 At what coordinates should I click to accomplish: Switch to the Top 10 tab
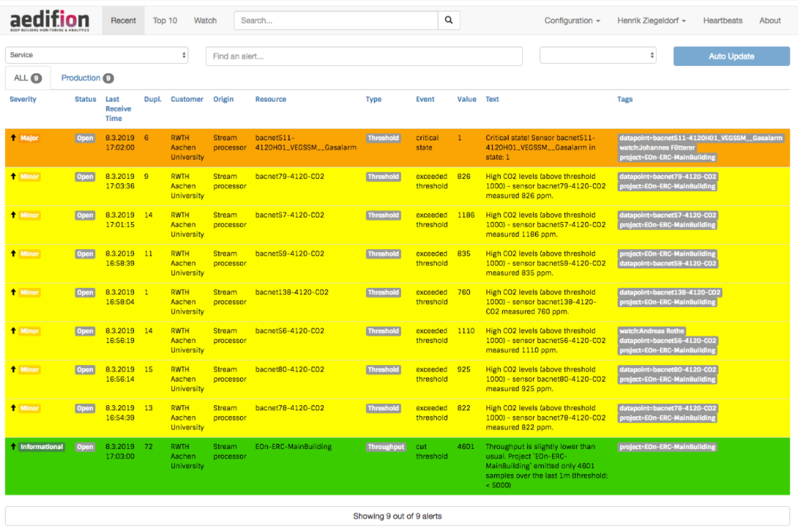coord(165,21)
